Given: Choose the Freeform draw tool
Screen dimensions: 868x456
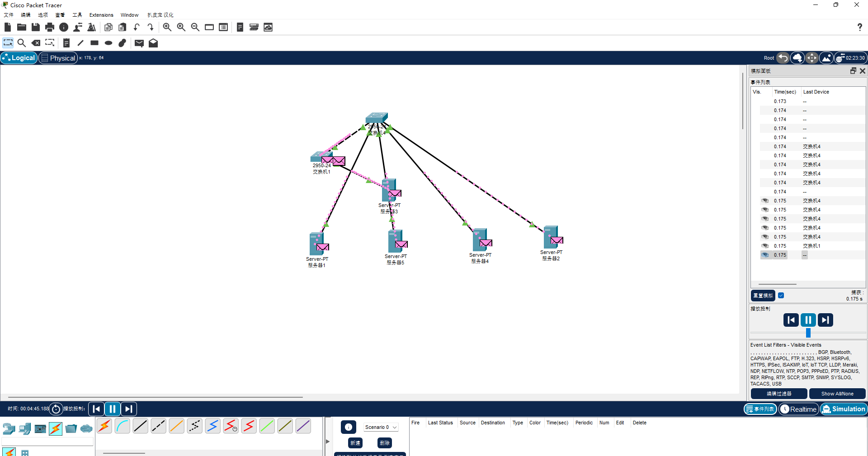Looking at the screenshot, I should click(122, 43).
